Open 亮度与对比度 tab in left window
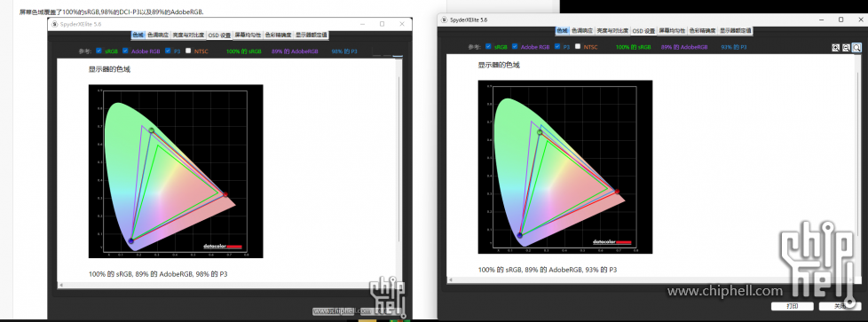The width and height of the screenshot is (868, 322). (188, 35)
